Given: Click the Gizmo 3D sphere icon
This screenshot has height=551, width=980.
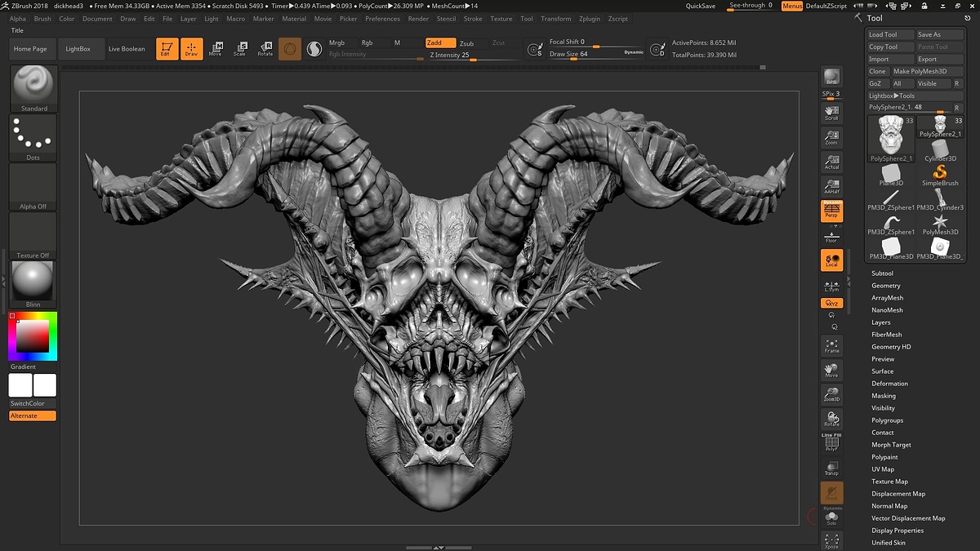Looking at the screenshot, I should pos(289,49).
